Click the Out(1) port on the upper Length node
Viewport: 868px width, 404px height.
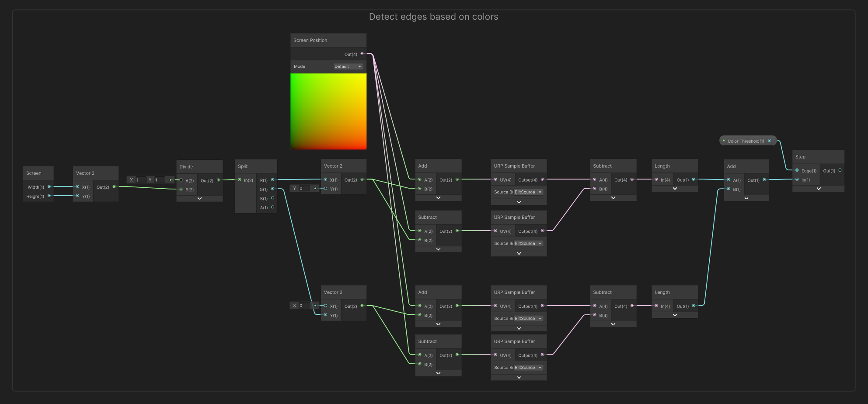[693, 179]
